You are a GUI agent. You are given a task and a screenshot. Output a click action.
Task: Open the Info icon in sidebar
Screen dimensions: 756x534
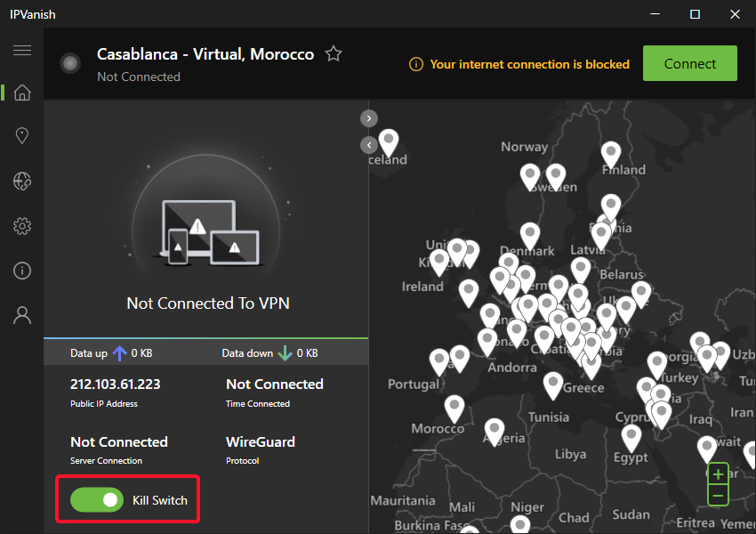pos(22,271)
